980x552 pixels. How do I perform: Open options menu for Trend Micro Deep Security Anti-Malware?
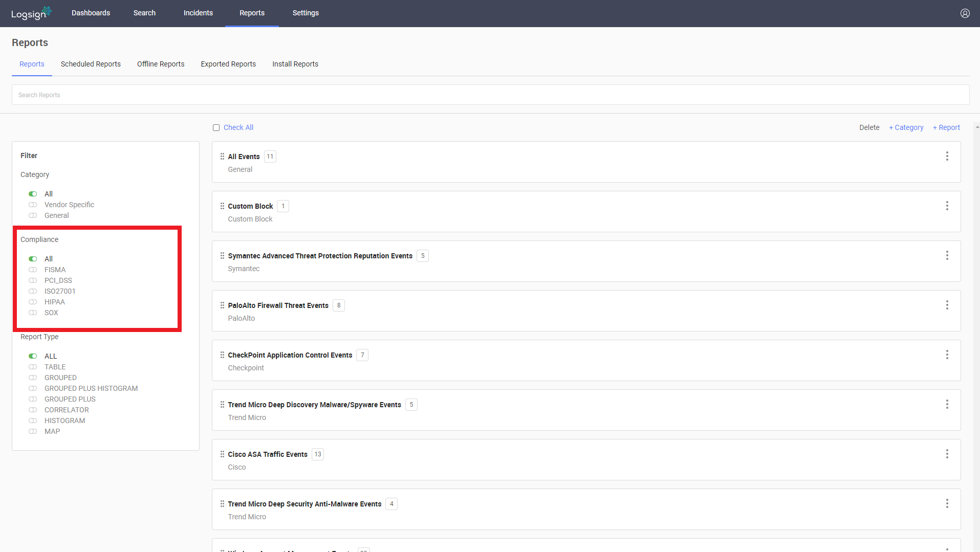coord(947,503)
